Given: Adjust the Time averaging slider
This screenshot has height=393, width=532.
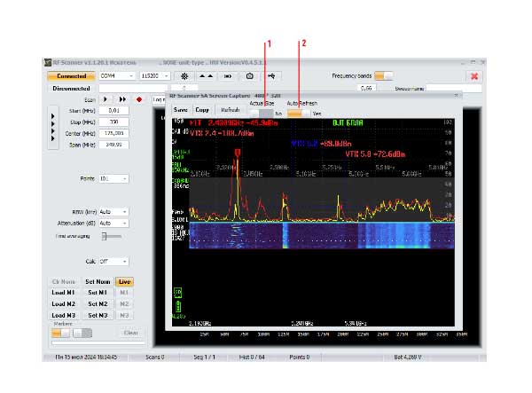Looking at the screenshot, I should (x=112, y=236).
